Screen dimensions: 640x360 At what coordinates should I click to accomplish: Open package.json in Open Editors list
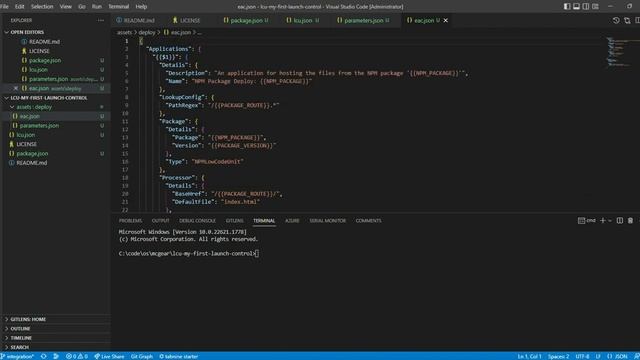point(56,60)
